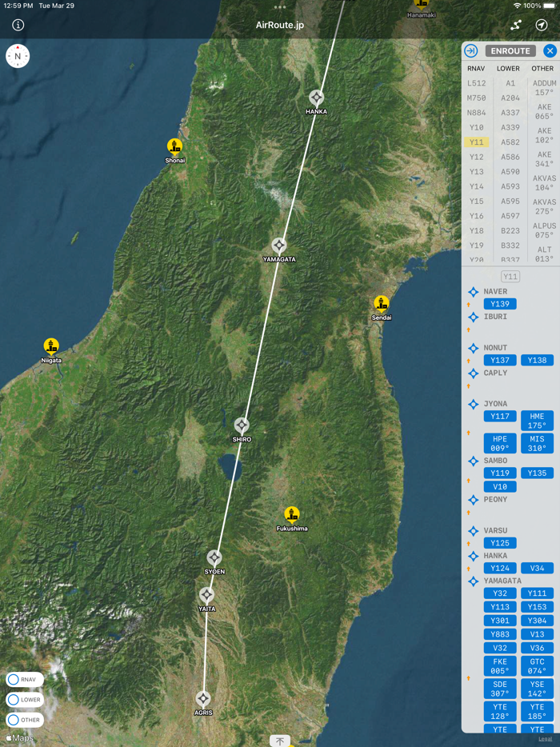
Task: Open the route planning icon
Action: tap(516, 25)
